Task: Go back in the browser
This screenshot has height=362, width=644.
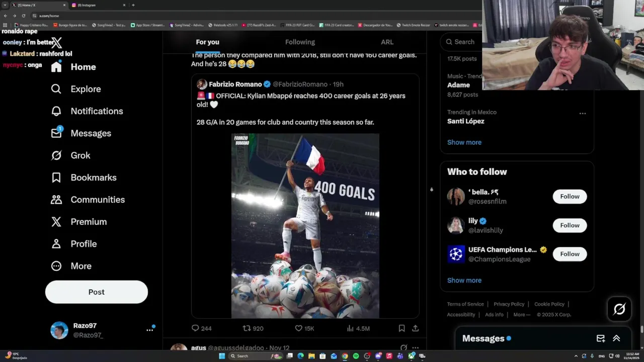Action: pos(5,16)
